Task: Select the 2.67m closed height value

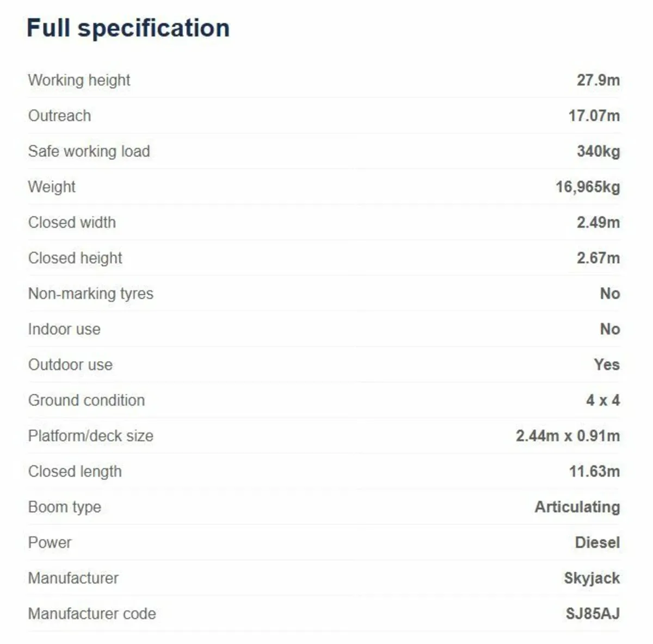Action: (x=598, y=258)
